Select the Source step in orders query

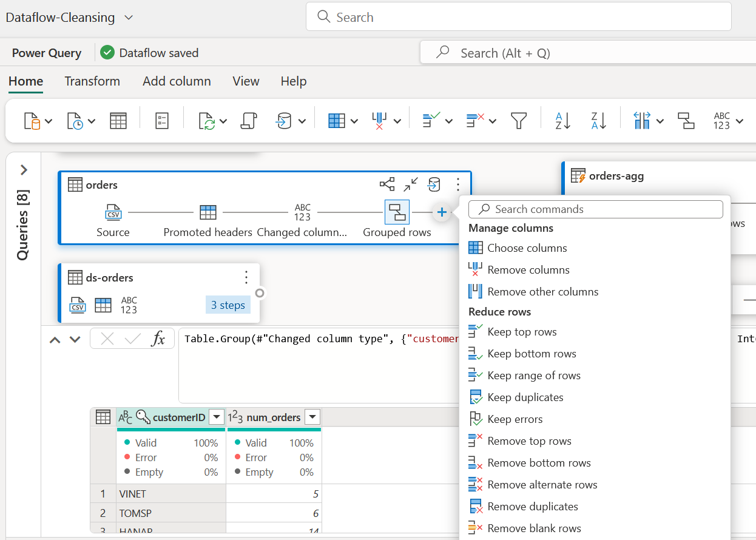pyautogui.click(x=113, y=212)
